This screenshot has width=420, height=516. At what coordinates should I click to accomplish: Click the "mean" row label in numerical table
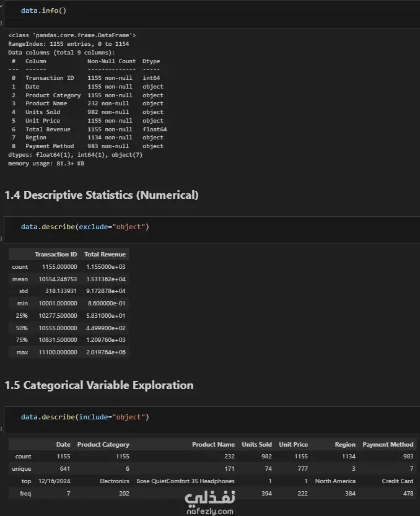tap(20, 279)
